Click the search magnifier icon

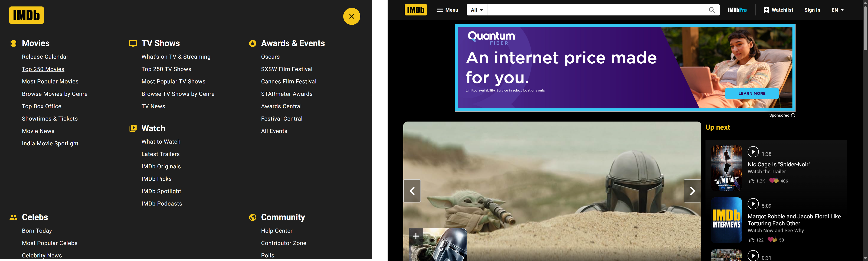tap(712, 10)
